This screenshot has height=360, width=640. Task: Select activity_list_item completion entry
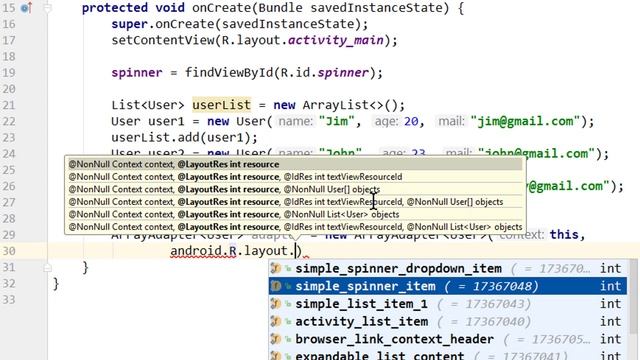coord(448,322)
